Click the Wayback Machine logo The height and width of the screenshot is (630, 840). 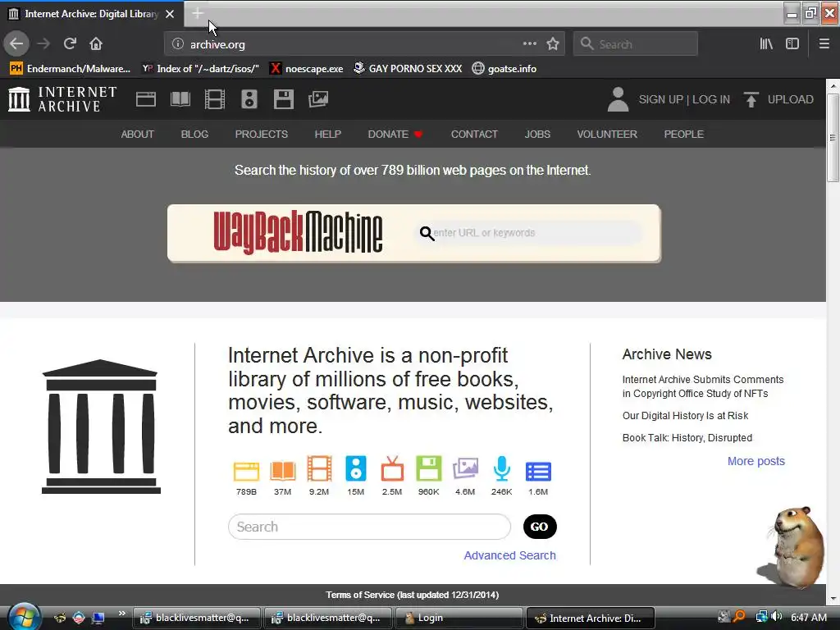(298, 232)
